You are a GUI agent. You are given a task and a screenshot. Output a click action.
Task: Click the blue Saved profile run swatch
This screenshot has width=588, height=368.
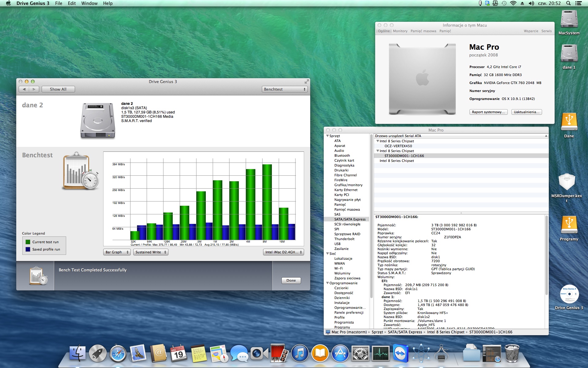[x=28, y=249]
